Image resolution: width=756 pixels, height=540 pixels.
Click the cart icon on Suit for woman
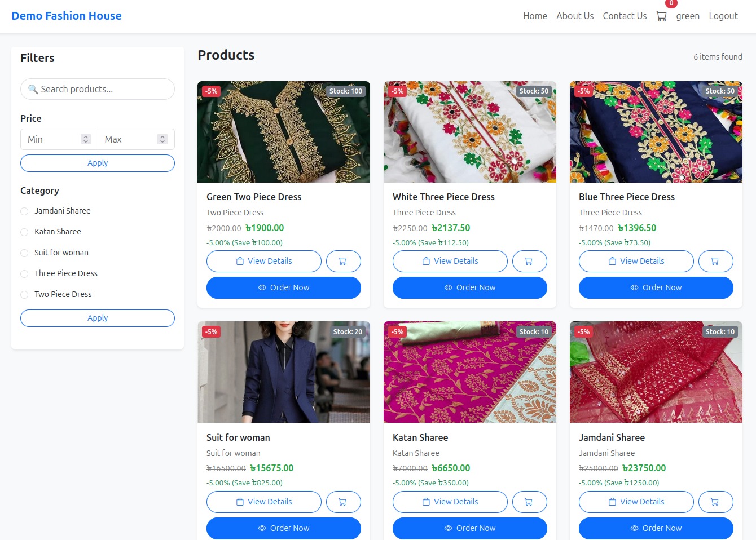pos(343,502)
